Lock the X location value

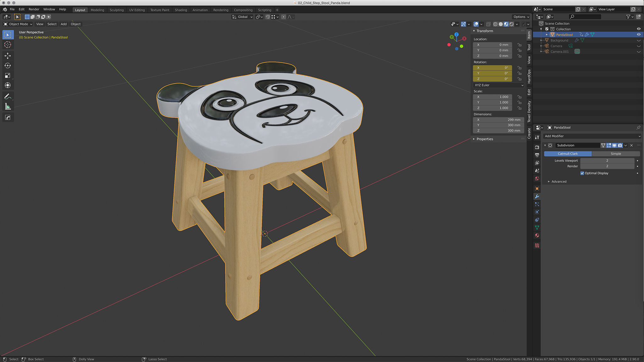[x=519, y=45]
